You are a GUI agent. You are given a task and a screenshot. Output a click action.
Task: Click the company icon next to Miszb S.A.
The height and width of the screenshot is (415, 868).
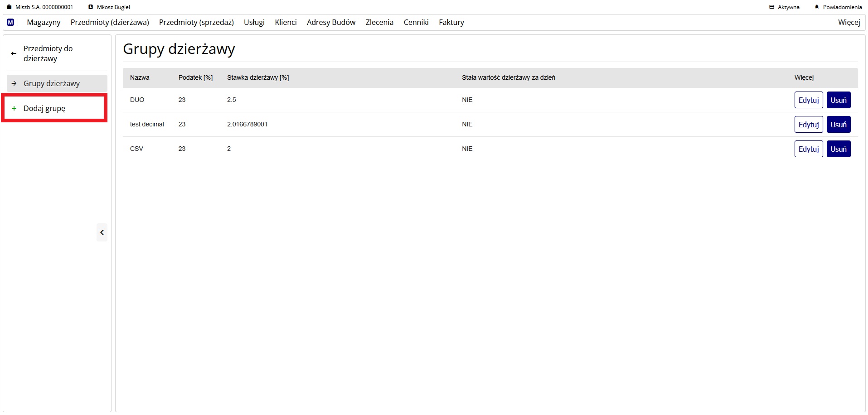[x=9, y=7]
